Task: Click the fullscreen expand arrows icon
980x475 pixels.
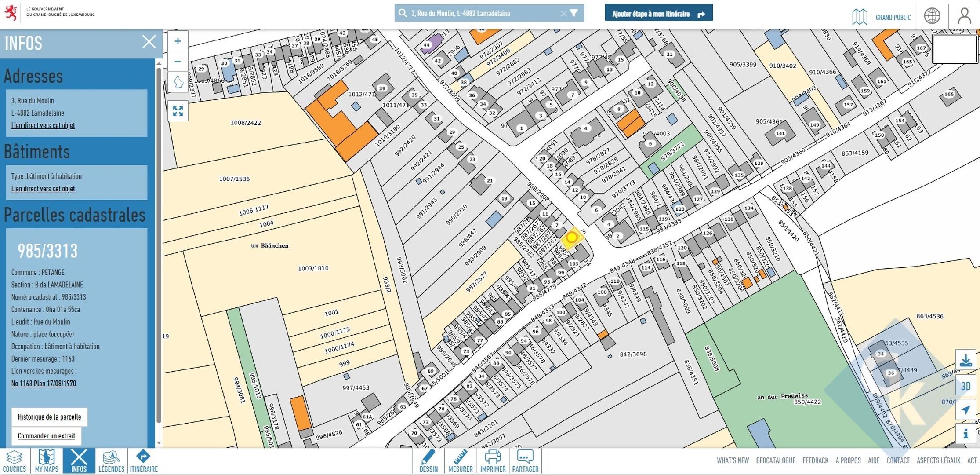Action: point(178,111)
